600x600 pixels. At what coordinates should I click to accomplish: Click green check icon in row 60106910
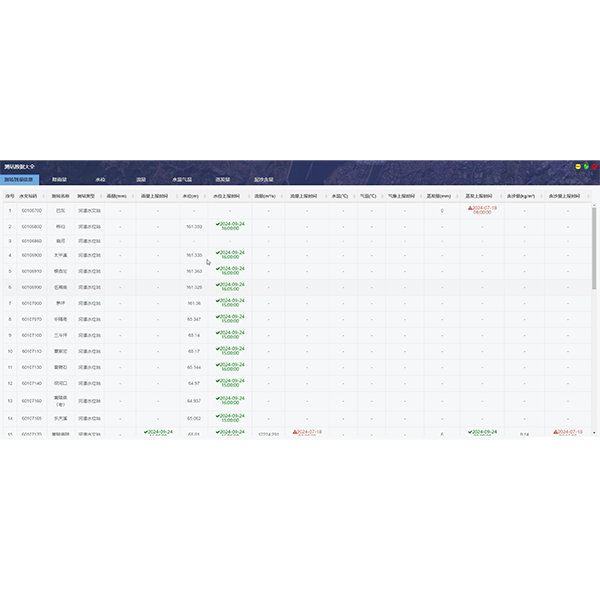[218, 269]
